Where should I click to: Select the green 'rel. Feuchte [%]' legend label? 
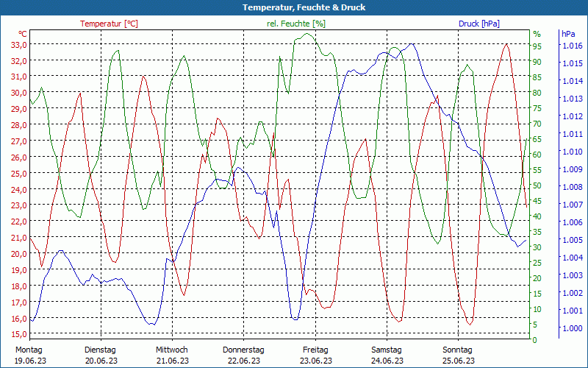[296, 24]
